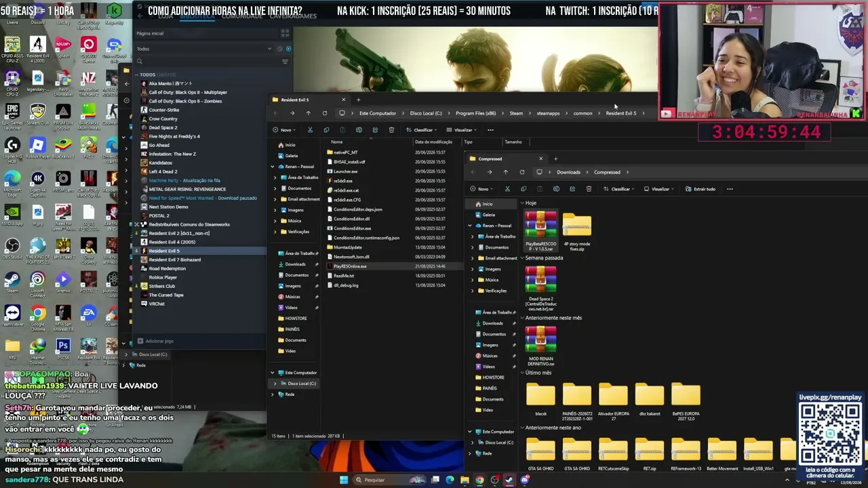Click Delete trash icon in Resident Evil 5 Explorer
This screenshot has width=868, height=488.
[x=391, y=130]
